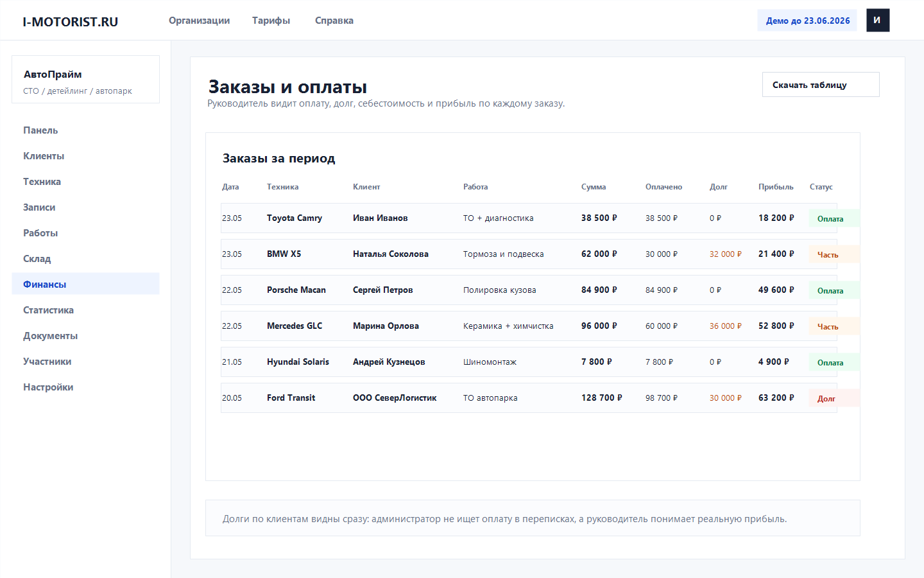Click Оплата status for Toyota Camry

click(834, 218)
